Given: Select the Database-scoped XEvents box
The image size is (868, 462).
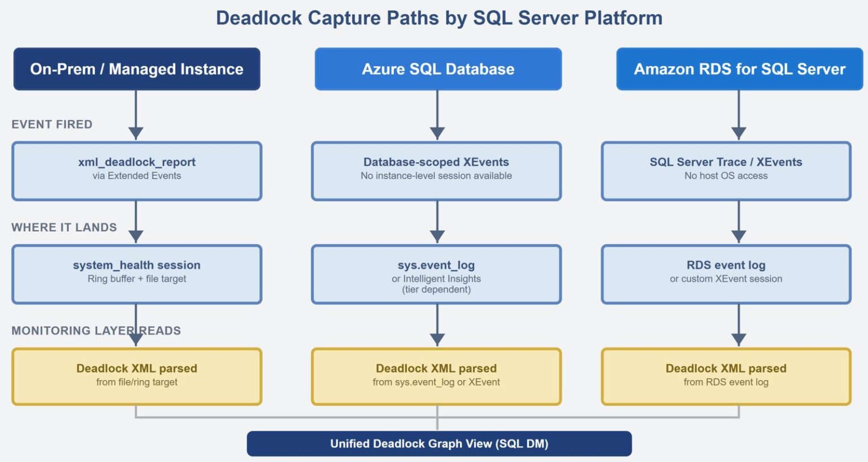Looking at the screenshot, I should pyautogui.click(x=437, y=170).
